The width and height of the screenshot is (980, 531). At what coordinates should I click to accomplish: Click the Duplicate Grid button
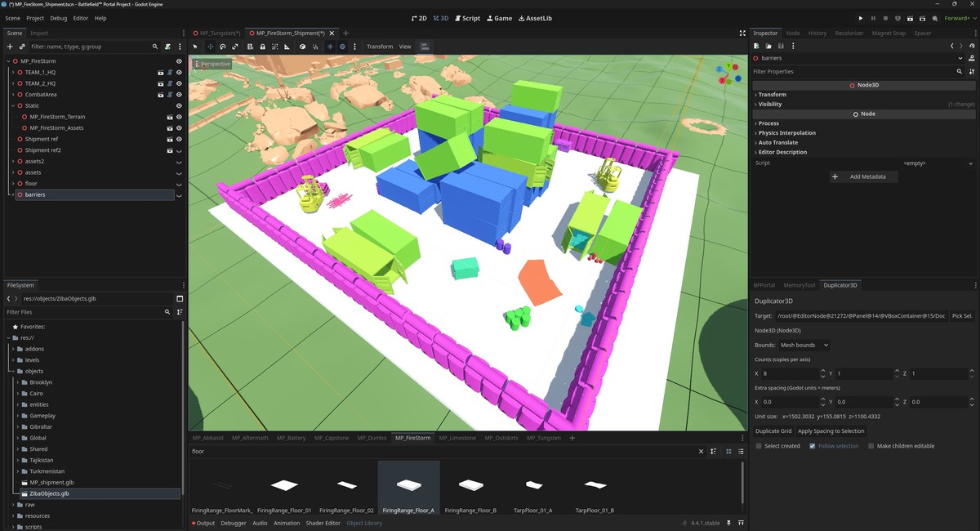coord(773,431)
